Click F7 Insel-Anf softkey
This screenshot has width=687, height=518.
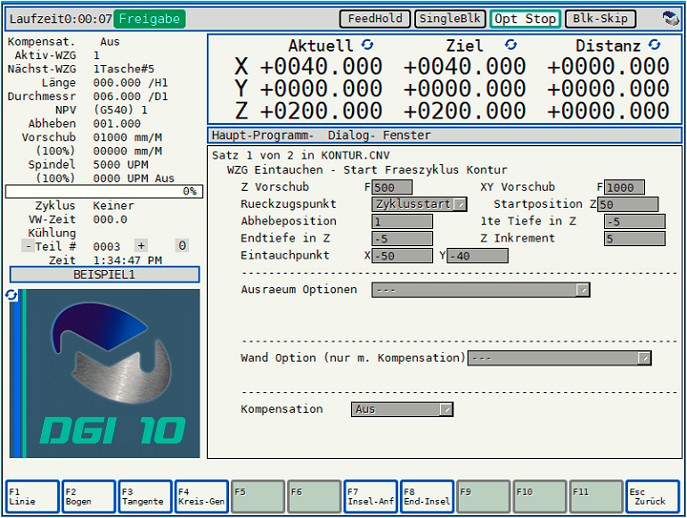click(x=371, y=497)
